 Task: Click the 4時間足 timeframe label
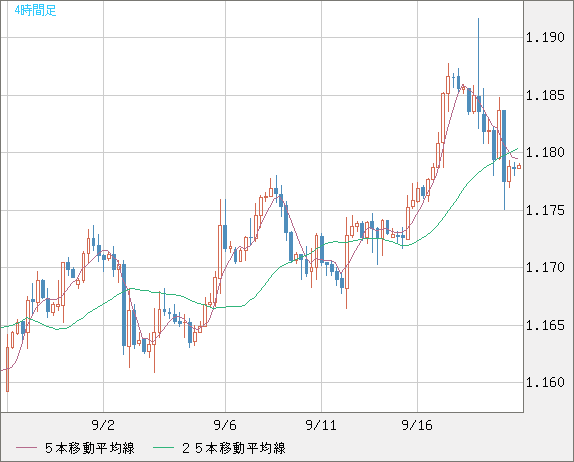coord(36,10)
